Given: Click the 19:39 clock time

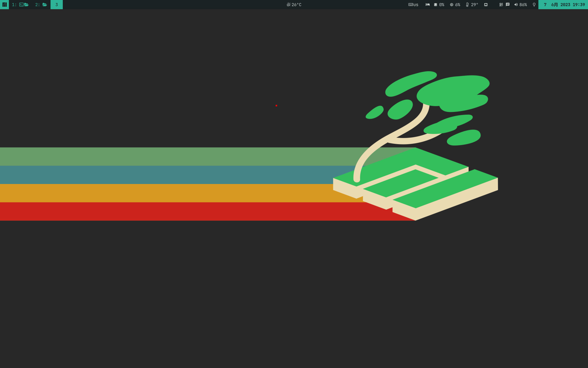Looking at the screenshot, I should pos(579,5).
